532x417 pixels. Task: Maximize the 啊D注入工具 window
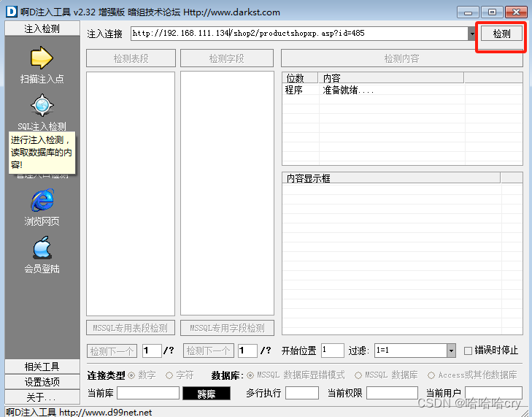coord(492,12)
